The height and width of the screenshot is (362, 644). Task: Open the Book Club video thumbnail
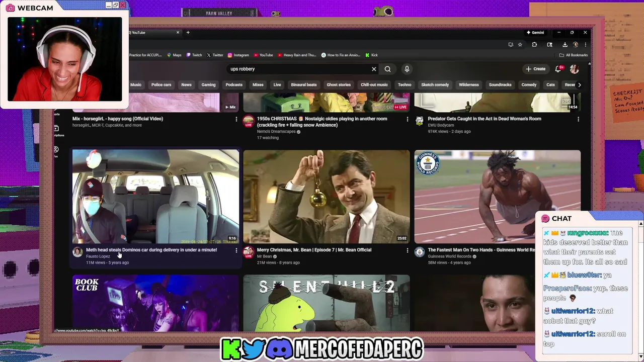tap(155, 303)
